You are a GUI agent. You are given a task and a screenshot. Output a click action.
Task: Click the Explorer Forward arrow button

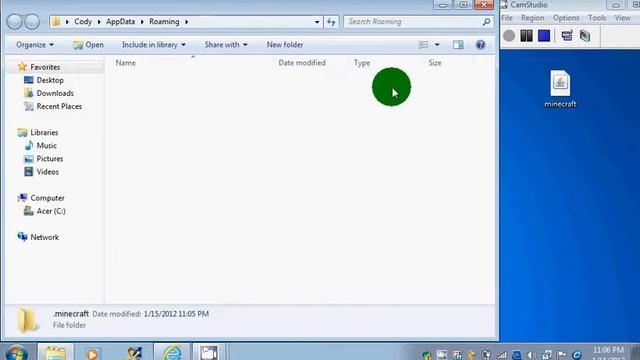[x=32, y=22]
